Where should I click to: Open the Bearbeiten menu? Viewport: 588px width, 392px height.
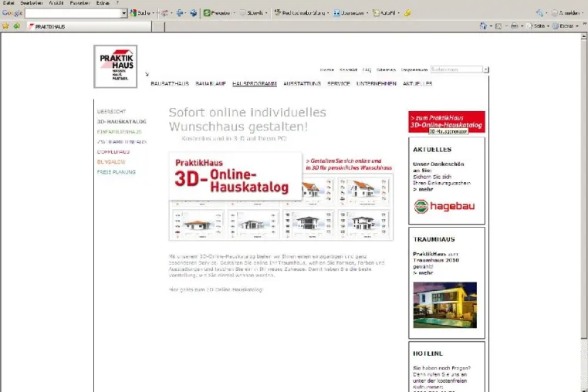(x=31, y=2)
